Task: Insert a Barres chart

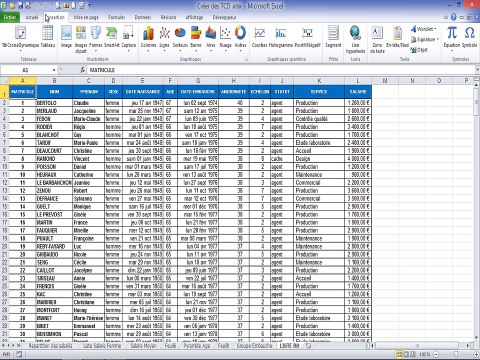Action: coord(196,38)
